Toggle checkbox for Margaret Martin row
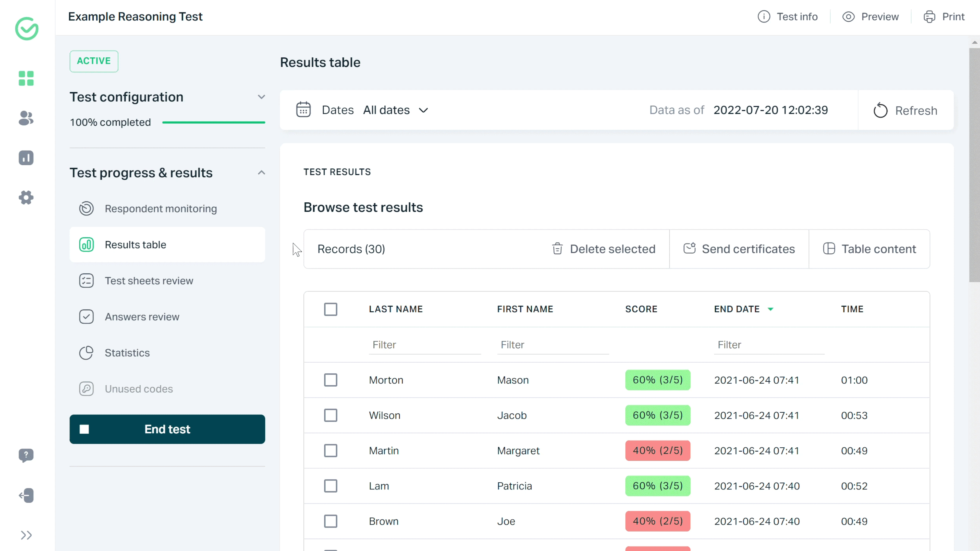 330,451
